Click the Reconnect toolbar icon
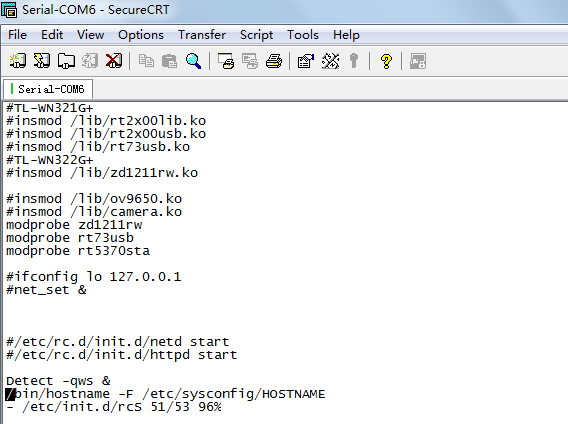 pyautogui.click(x=90, y=61)
